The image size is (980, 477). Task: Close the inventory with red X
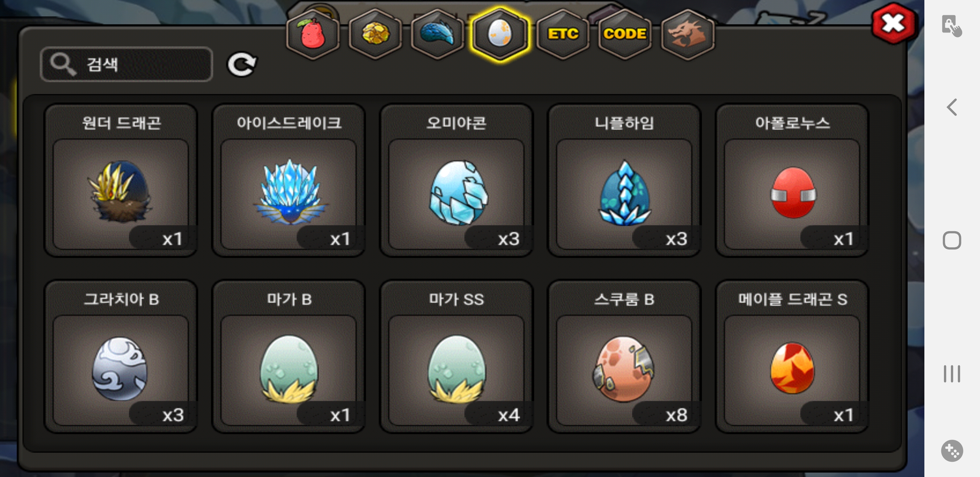(893, 24)
